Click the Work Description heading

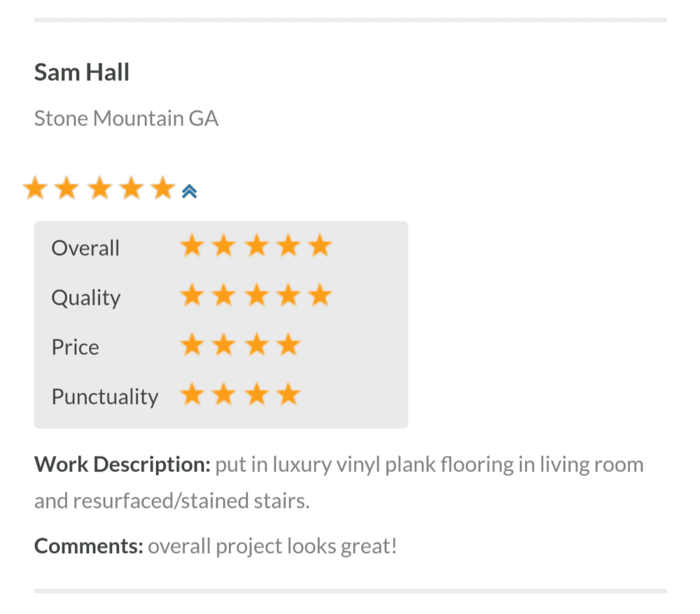point(122,464)
